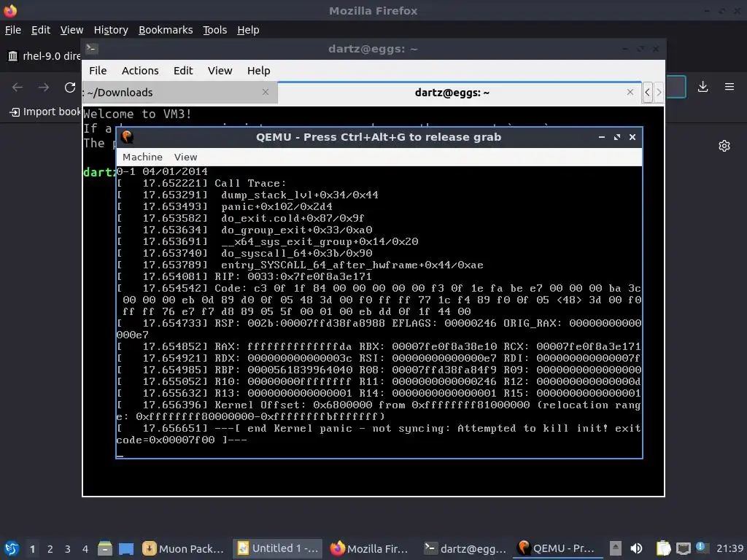This screenshot has width=747, height=560.
Task: Open the taskbar application launcher menu
Action: point(12,548)
